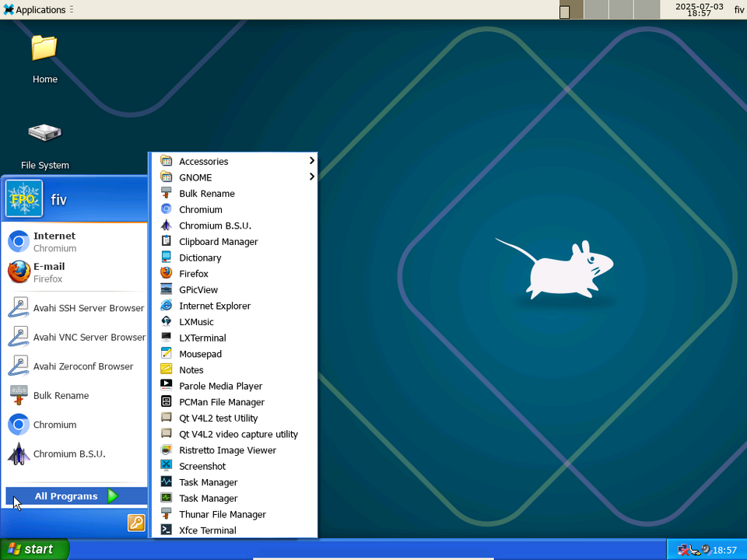Click the Xfce Terminal icon
The height and width of the screenshot is (560, 747).
tap(166, 530)
